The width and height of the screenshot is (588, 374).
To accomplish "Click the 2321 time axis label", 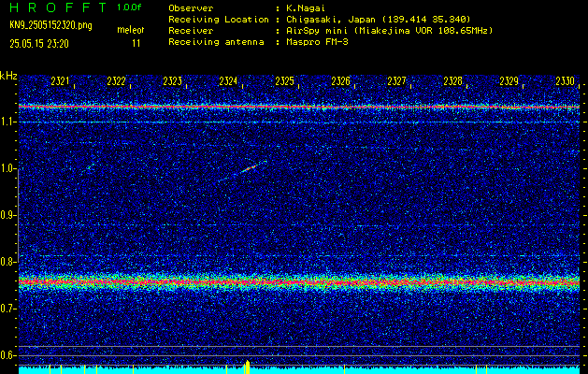I will coord(60,81).
